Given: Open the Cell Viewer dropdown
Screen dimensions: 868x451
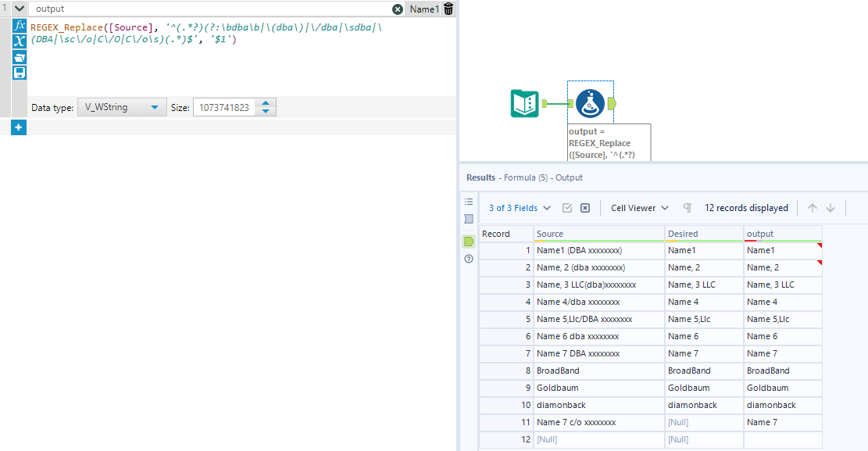Looking at the screenshot, I should point(638,207).
